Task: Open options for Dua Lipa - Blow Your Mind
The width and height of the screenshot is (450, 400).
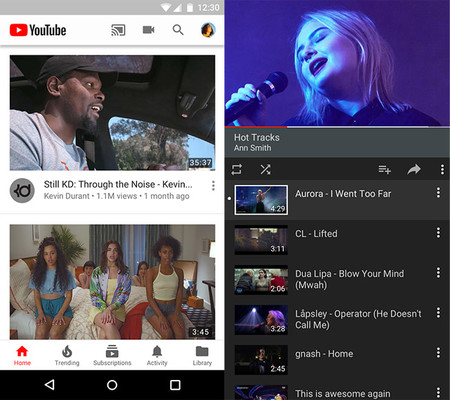Action: [x=438, y=273]
